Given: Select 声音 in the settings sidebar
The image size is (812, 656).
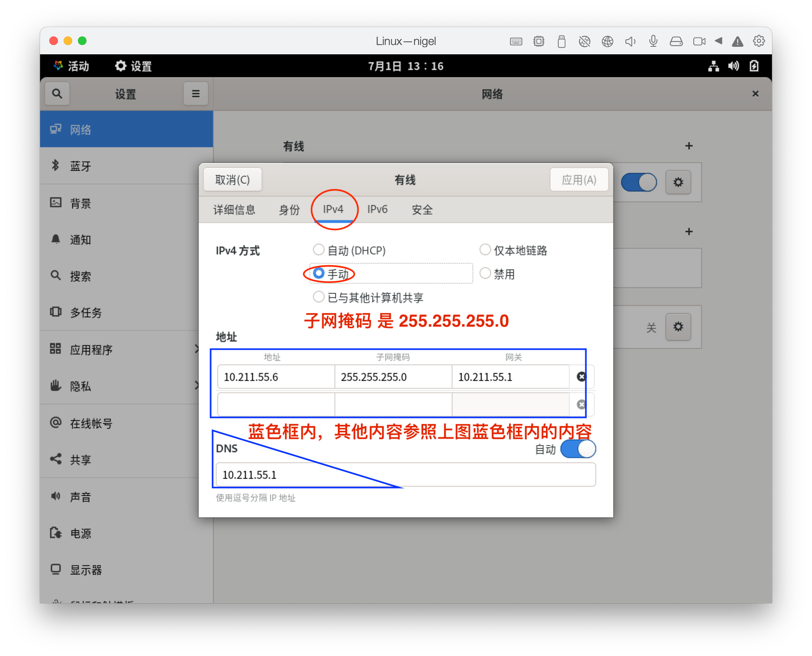Looking at the screenshot, I should click(126, 497).
